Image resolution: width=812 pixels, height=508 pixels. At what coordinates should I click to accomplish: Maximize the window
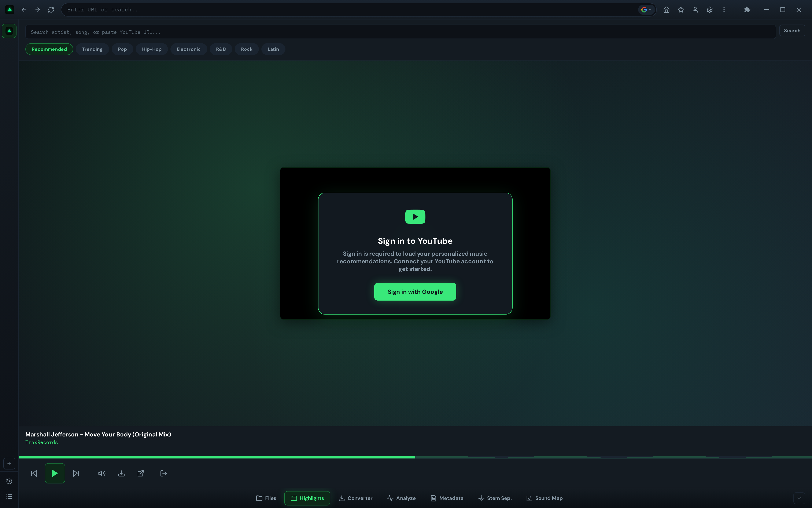[783, 10]
